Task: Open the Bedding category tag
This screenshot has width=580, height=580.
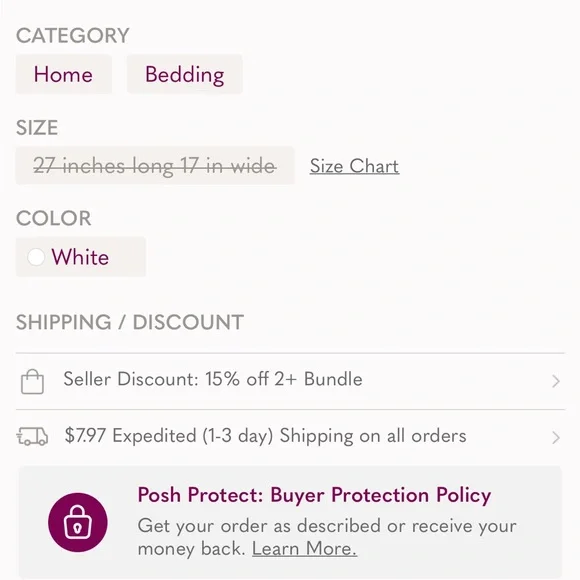Action: (185, 74)
